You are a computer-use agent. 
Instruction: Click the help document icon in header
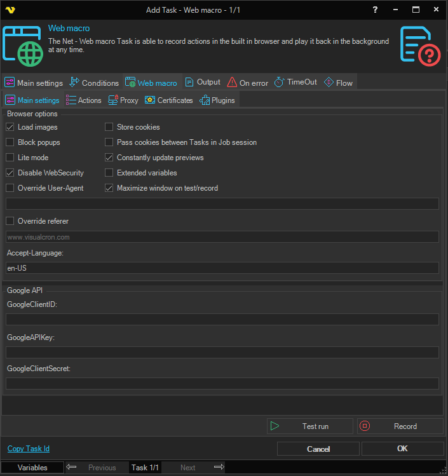tap(420, 45)
